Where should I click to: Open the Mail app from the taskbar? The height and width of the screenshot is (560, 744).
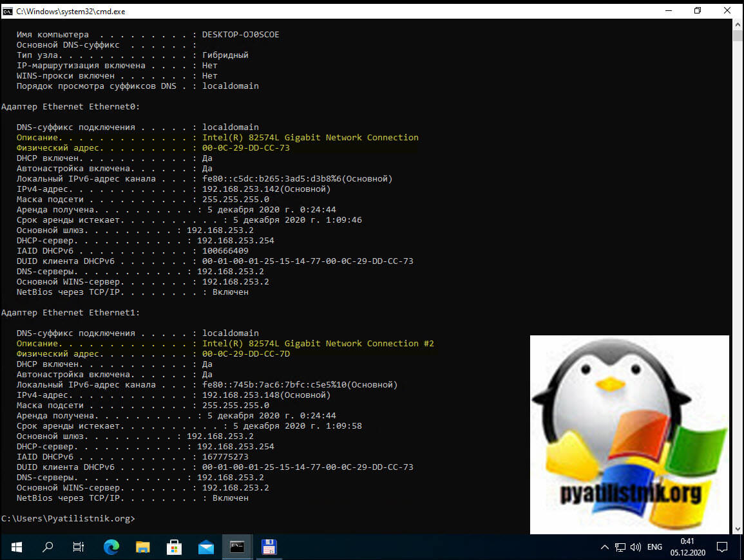coord(205,547)
